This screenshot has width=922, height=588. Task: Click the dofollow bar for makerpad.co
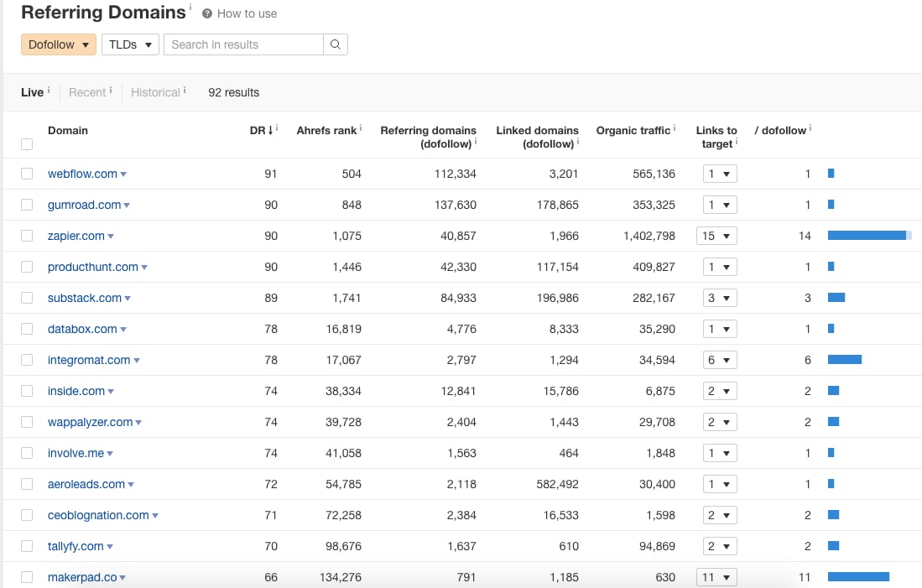(858, 577)
